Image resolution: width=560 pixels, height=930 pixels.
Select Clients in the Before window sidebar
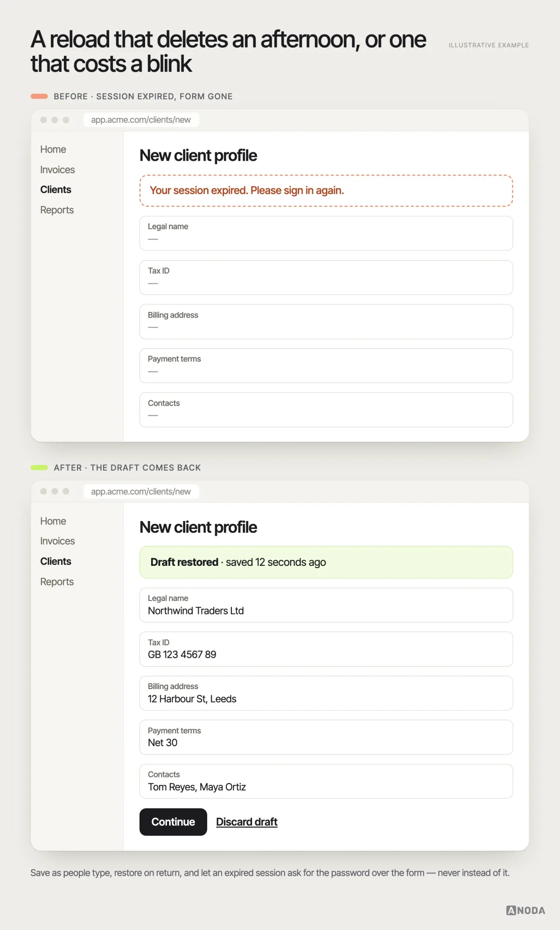pos(56,190)
